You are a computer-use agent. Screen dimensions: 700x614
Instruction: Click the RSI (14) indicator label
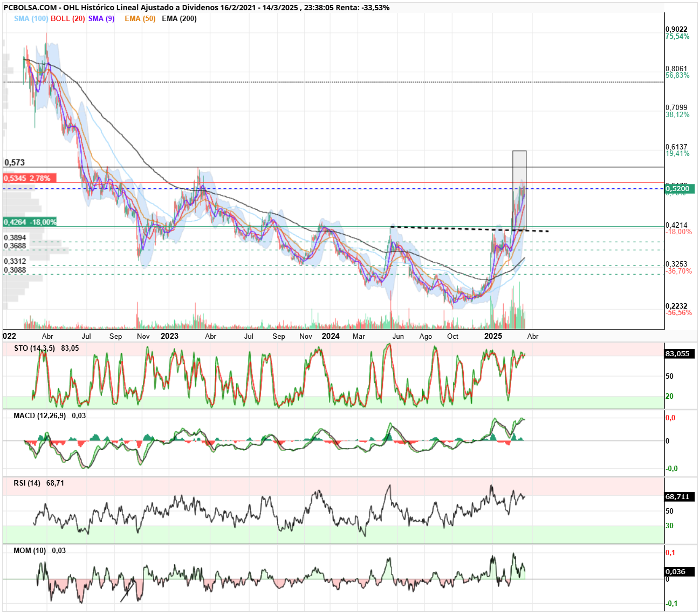(27, 483)
